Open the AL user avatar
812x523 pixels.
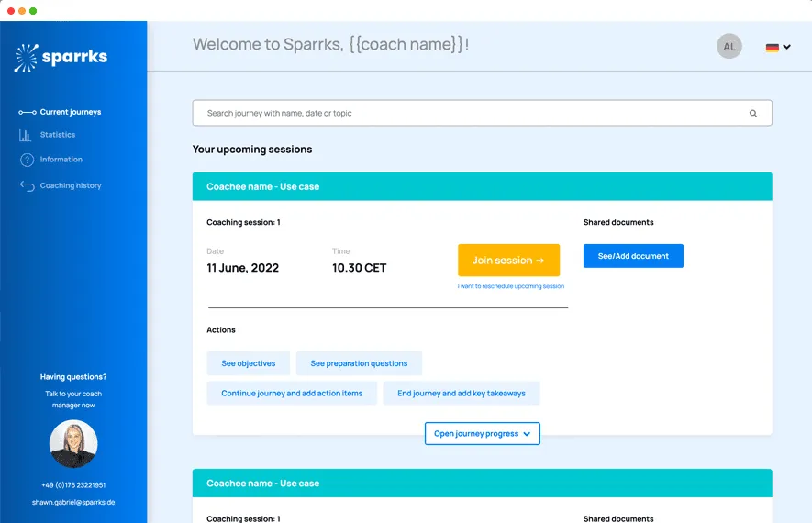point(729,47)
